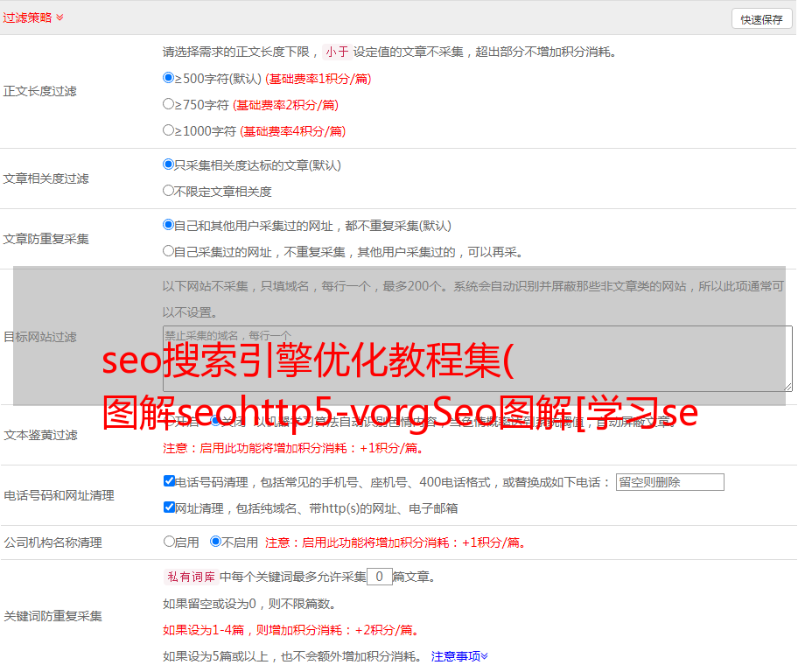Click the 电话号码和网址清理 label
798x672 pixels.
(59, 495)
